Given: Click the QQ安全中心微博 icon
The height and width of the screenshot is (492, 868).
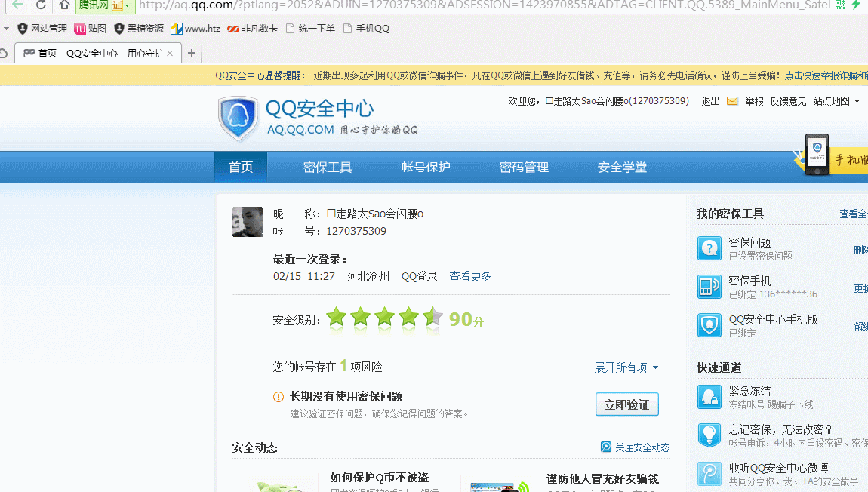Looking at the screenshot, I should [709, 474].
